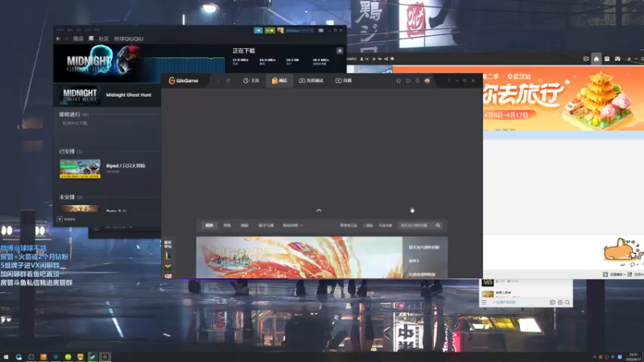Open the small Midnight Ghost Hunt thumbnail
The height and width of the screenshot is (362, 644).
[80, 95]
